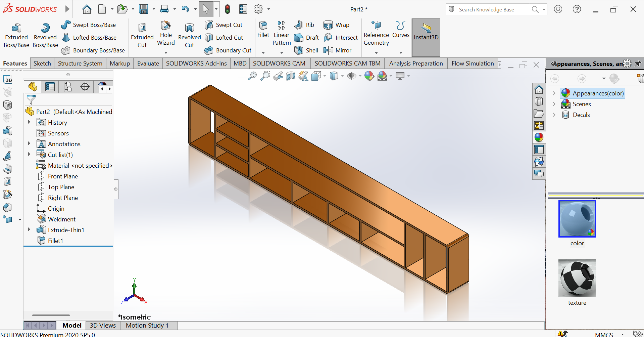Expand the Extrude-Thin1 feature node

pos(29,230)
